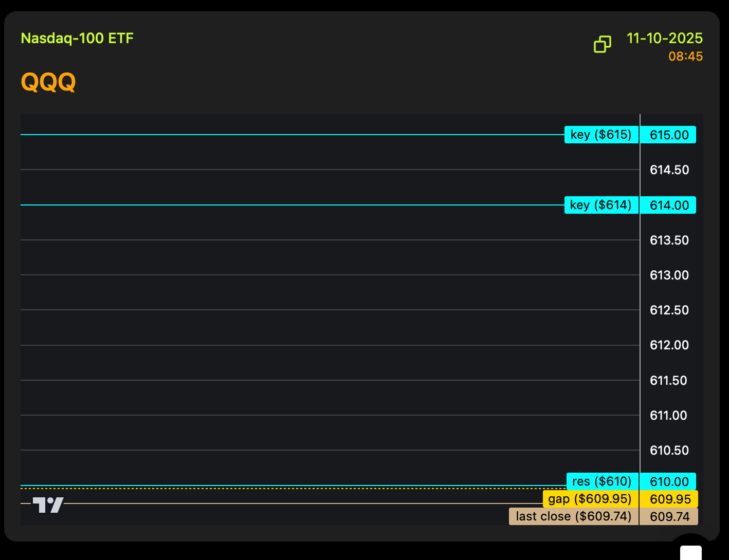Screen dimensions: 729x560
Task: Click the cyan 615.00 price tag
Action: click(x=668, y=135)
